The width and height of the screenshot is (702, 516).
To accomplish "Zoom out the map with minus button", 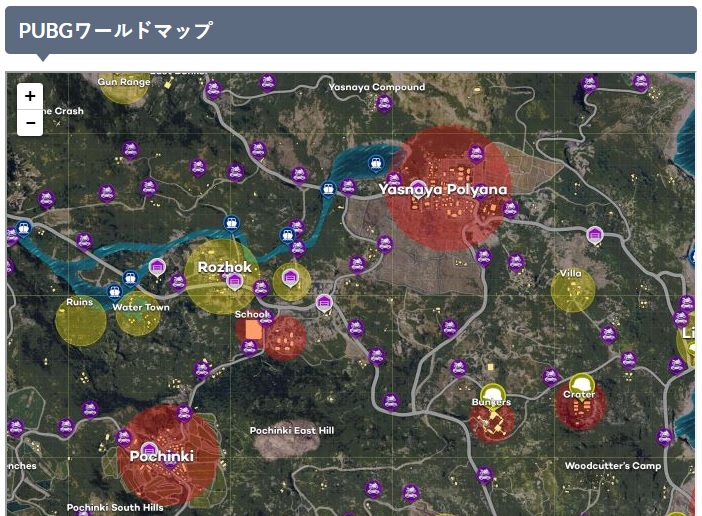I will click(x=30, y=123).
